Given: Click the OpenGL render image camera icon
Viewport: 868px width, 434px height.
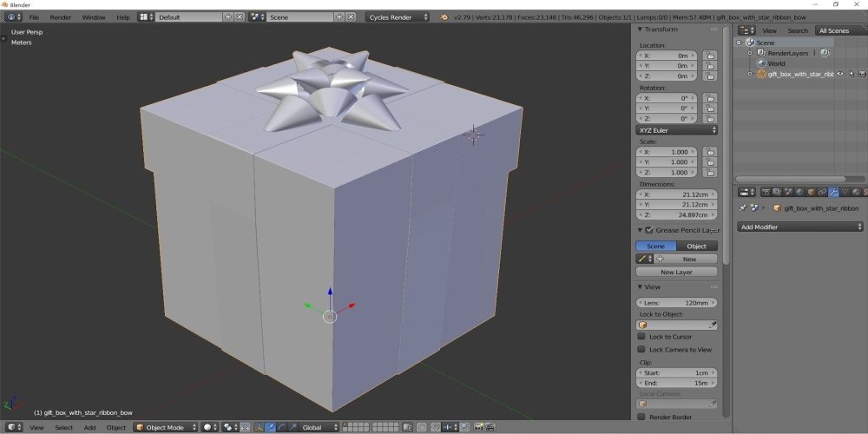Looking at the screenshot, I should [477, 427].
